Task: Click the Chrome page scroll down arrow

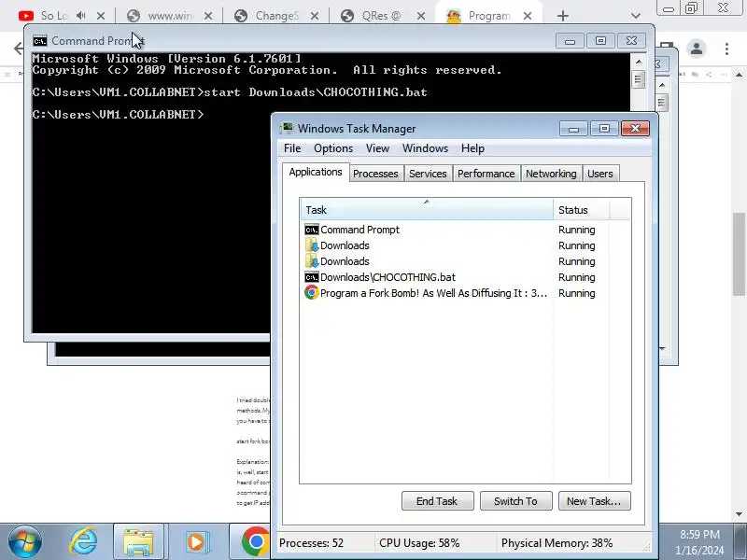Action: 739,514
